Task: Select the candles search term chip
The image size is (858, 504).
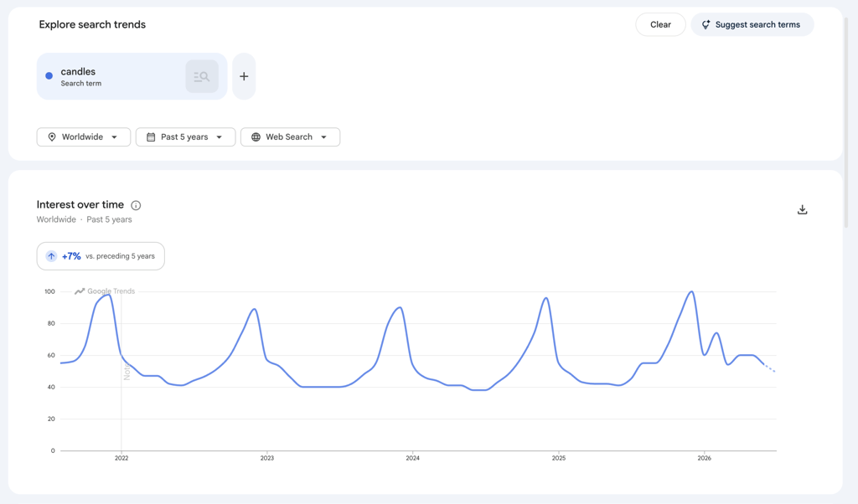Action: coord(132,76)
